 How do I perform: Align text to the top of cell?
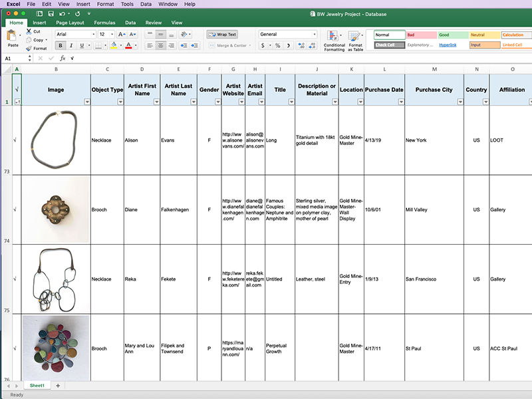(x=150, y=35)
